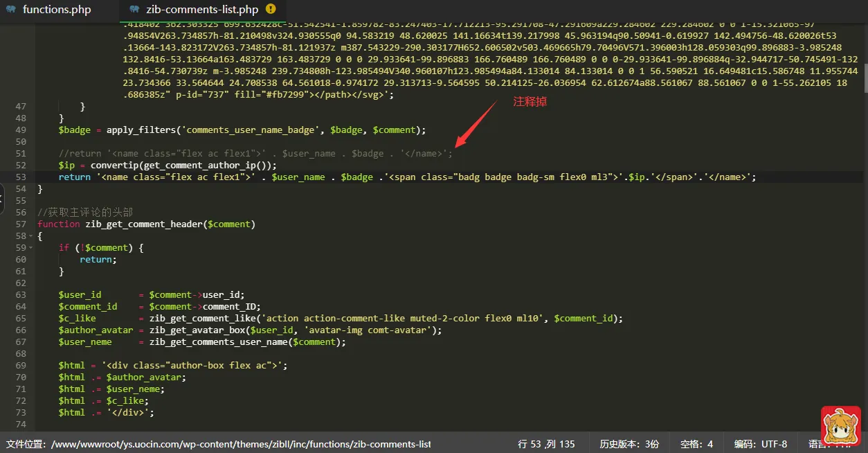Click the yellow warning icon on zib-comments-list.php tab
868x453 pixels.
click(x=271, y=9)
